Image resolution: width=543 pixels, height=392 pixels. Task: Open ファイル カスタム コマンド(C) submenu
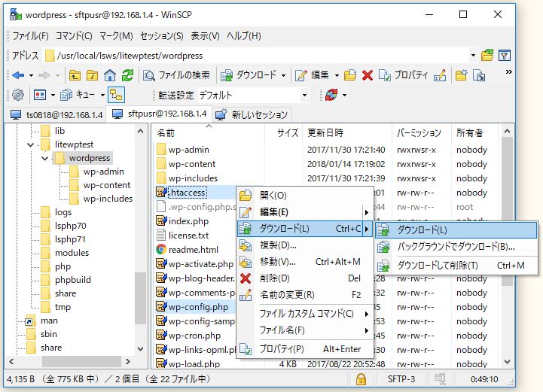click(305, 314)
